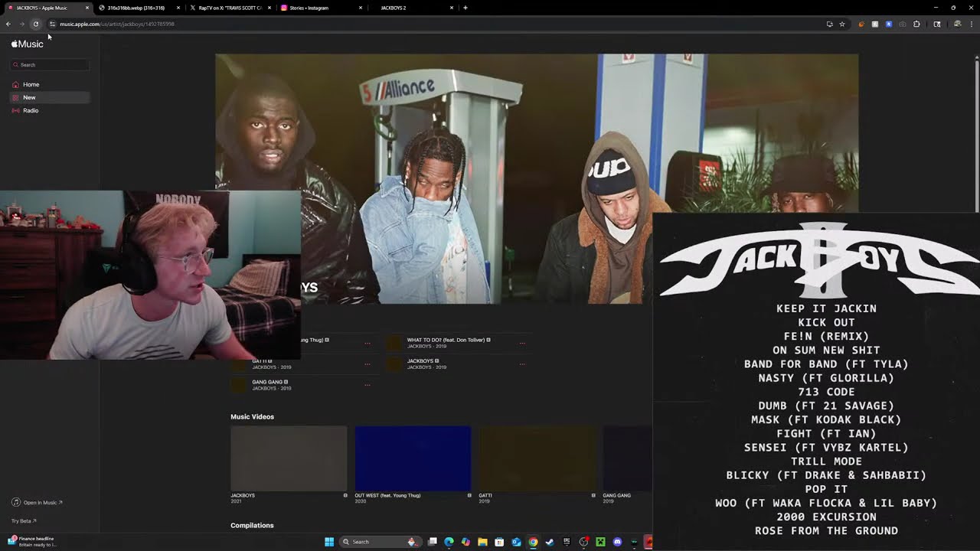This screenshot has height=551, width=980.
Task: Open more options for WHAT TO DO? song
Action: [x=522, y=343]
